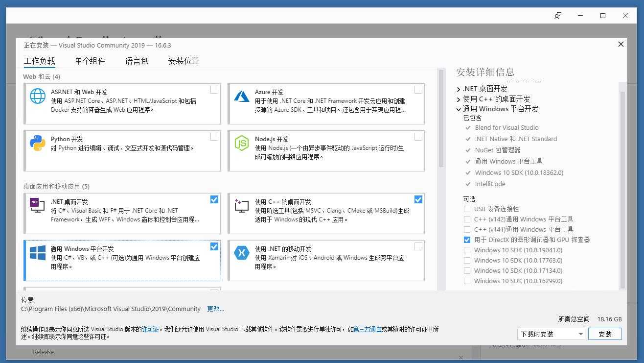Screen dimensions: 644x363
Task: Check C++ (v141) 通用 Windows 平台工具
Action: (467, 229)
